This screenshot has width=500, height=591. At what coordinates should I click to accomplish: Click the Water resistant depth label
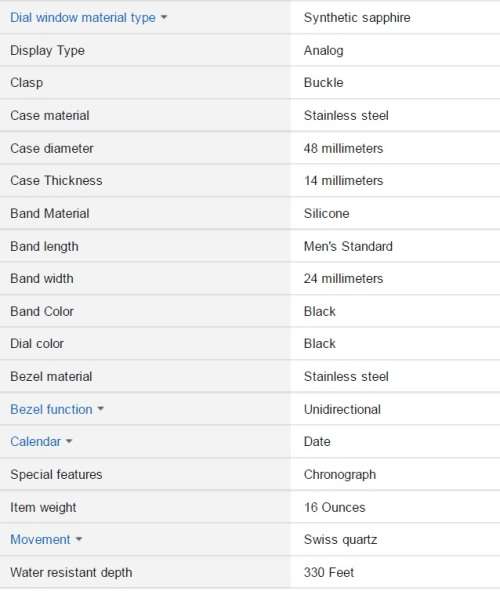[71, 573]
